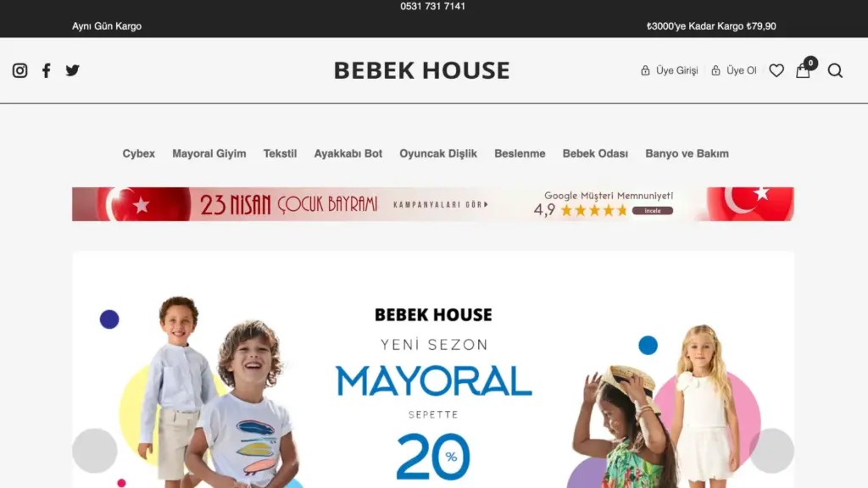868x488 pixels.
Task: Open the Cybex menu category
Action: click(138, 154)
